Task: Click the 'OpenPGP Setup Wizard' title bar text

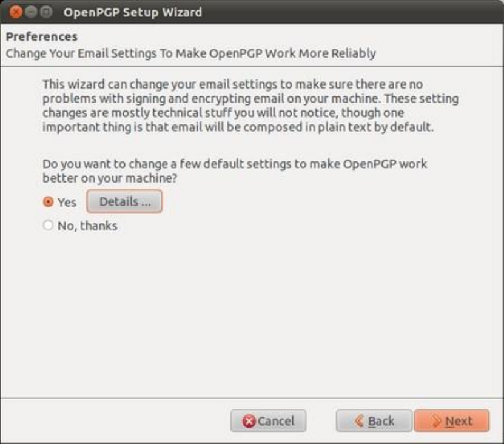Action: tap(133, 12)
